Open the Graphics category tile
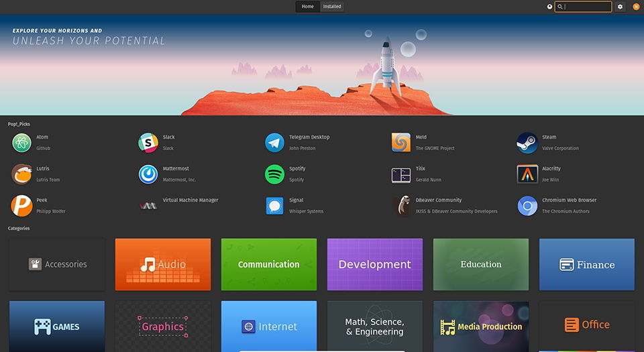644x352 pixels. [163, 327]
